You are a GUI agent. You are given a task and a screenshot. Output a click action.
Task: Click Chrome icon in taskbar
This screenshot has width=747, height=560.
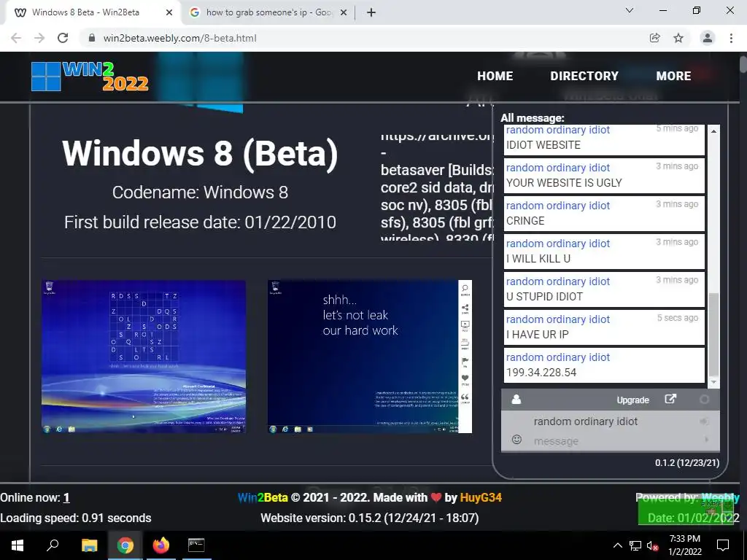tap(125, 545)
